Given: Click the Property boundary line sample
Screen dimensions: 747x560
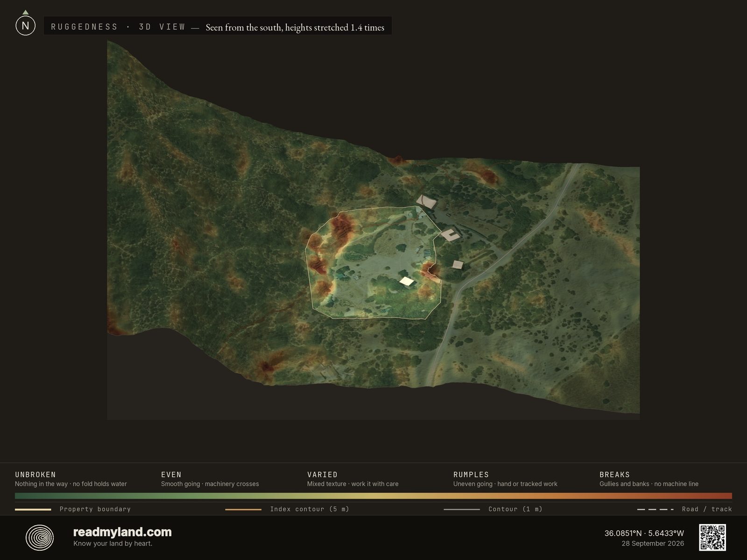Looking at the screenshot, I should [33, 510].
